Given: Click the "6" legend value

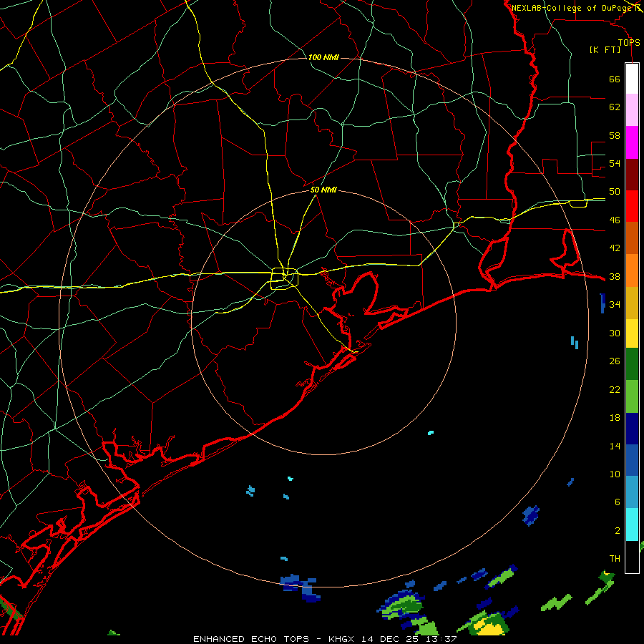Looking at the screenshot, I should tap(618, 503).
